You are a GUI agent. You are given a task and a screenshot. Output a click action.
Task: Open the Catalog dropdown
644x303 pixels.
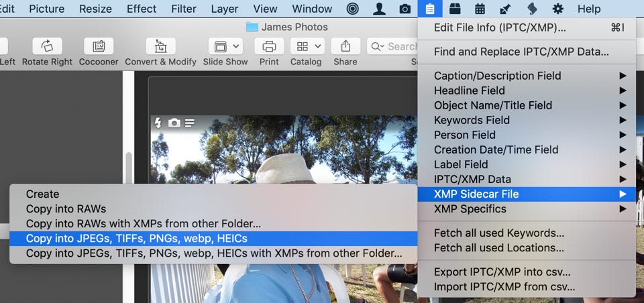(x=309, y=46)
